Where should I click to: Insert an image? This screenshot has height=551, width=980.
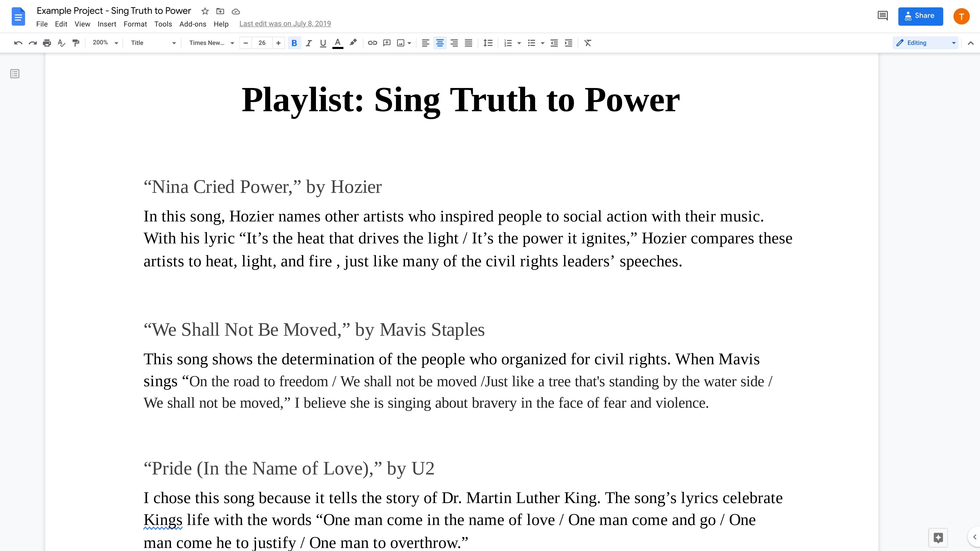[401, 43]
